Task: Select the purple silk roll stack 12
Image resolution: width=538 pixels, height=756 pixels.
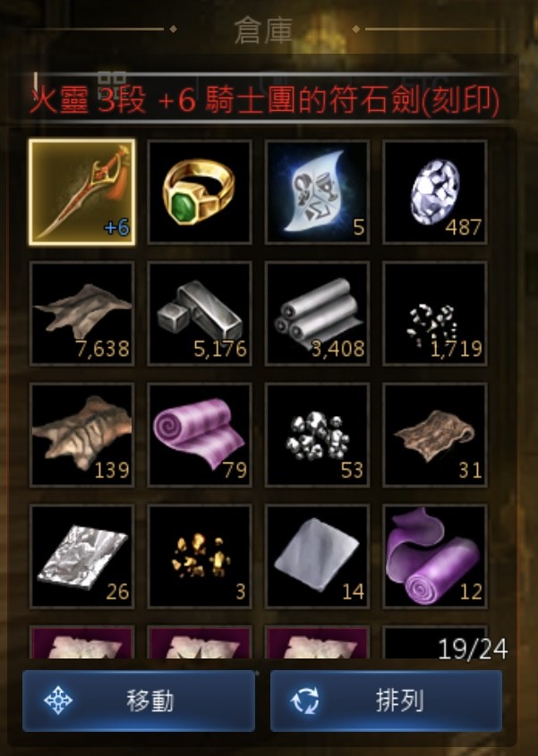Action: pyautogui.click(x=435, y=556)
